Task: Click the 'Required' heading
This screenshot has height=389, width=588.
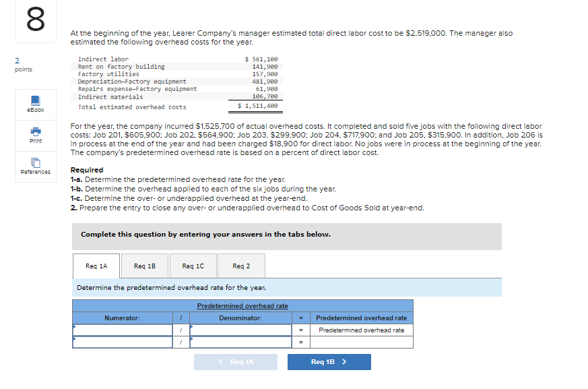Action: click(x=87, y=170)
